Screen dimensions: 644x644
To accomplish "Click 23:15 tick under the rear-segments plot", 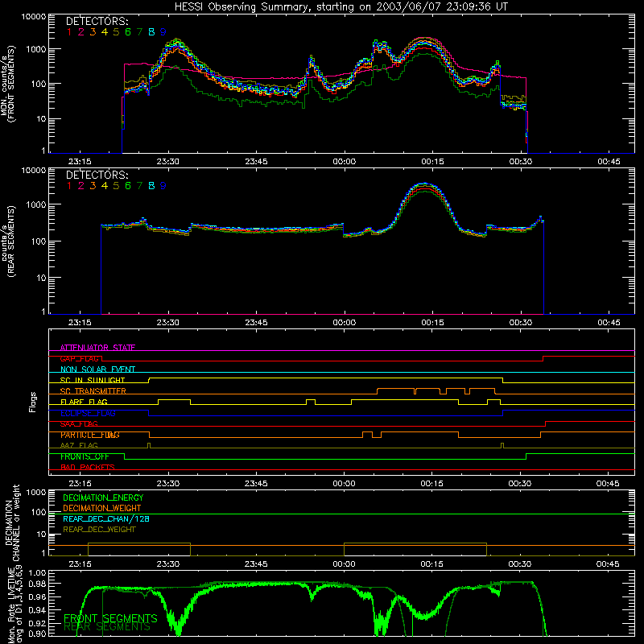I will tap(80, 323).
